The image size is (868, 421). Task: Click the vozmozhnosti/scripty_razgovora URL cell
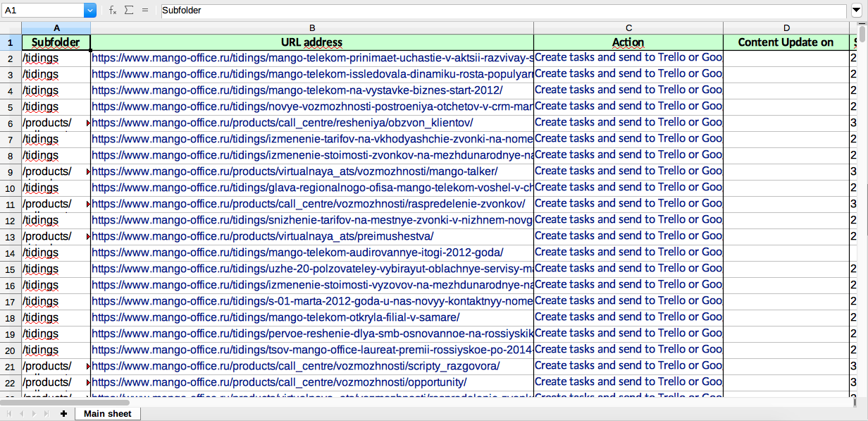312,366
